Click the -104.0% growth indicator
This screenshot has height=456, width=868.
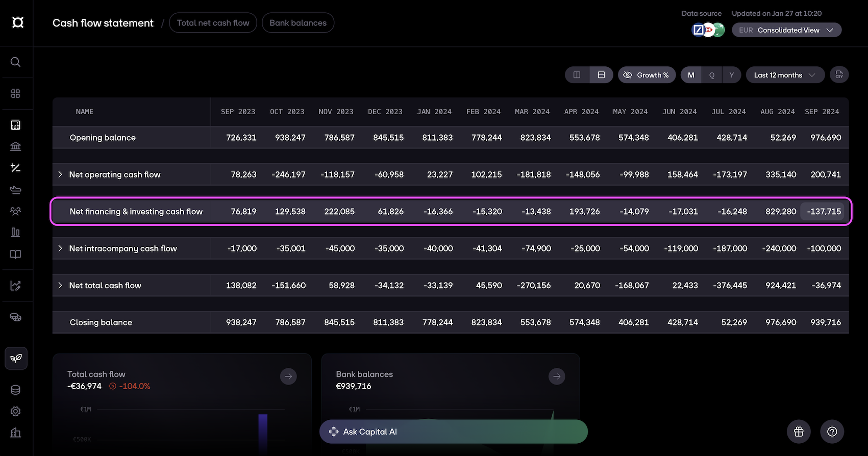pyautogui.click(x=130, y=386)
